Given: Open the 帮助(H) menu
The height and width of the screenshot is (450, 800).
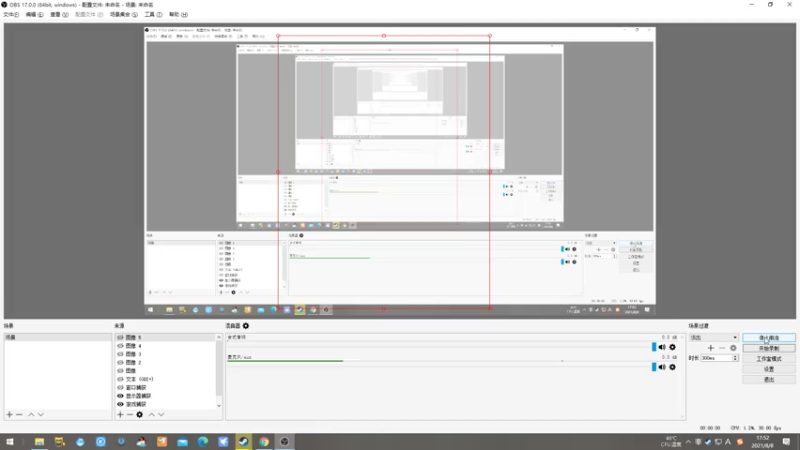Looking at the screenshot, I should click(x=178, y=15).
